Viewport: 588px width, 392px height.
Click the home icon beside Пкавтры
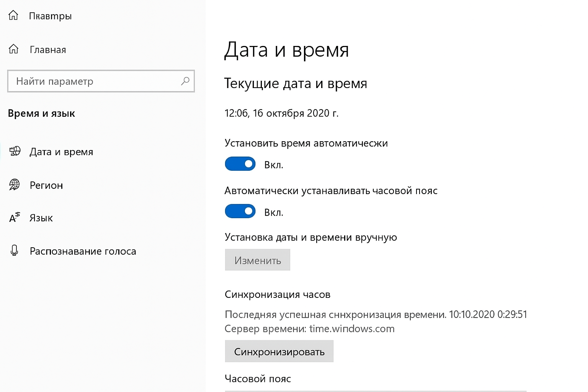click(13, 15)
